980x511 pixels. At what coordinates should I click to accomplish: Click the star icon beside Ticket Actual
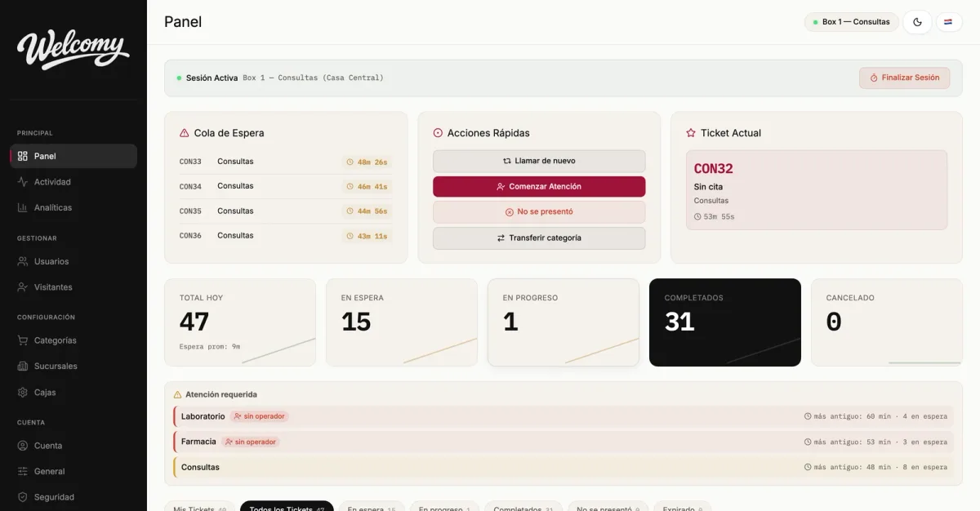691,133
